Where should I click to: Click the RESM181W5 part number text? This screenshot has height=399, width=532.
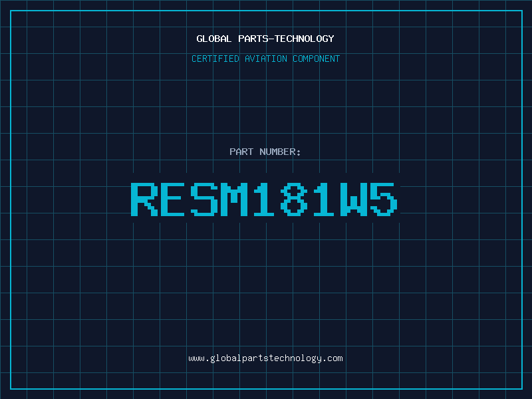pyautogui.click(x=264, y=199)
